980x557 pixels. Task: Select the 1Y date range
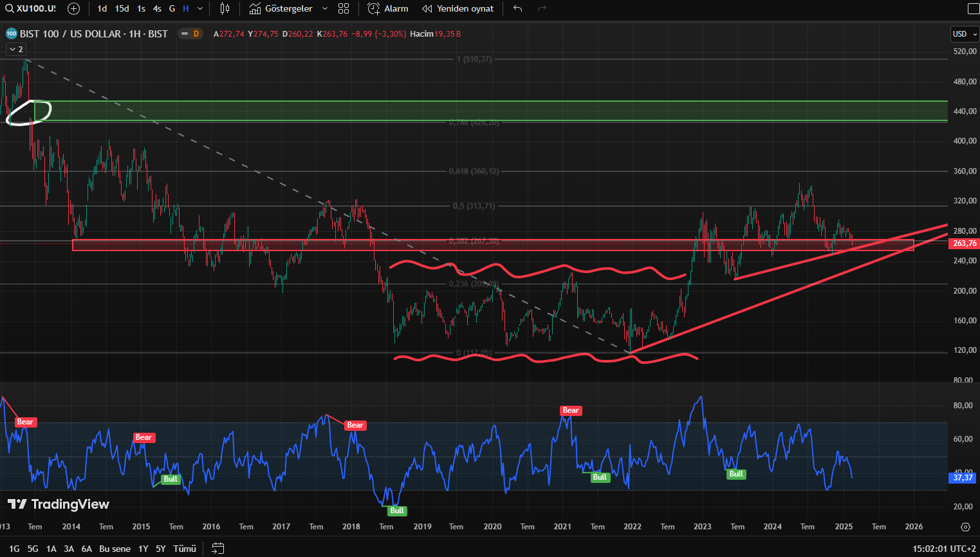point(143,549)
